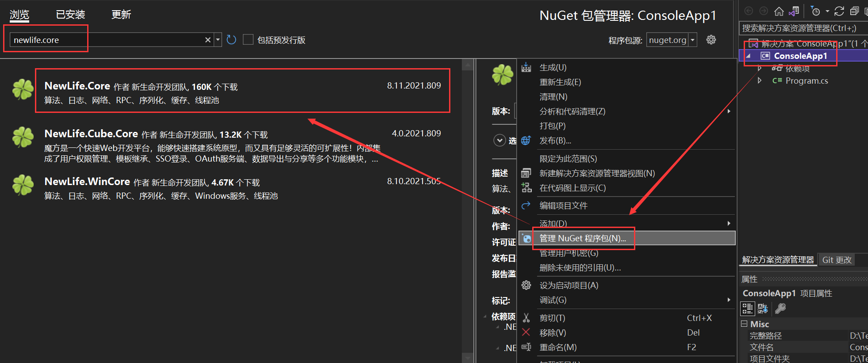Choose 打包(P) from the context menu
The image size is (868, 363).
(626, 126)
